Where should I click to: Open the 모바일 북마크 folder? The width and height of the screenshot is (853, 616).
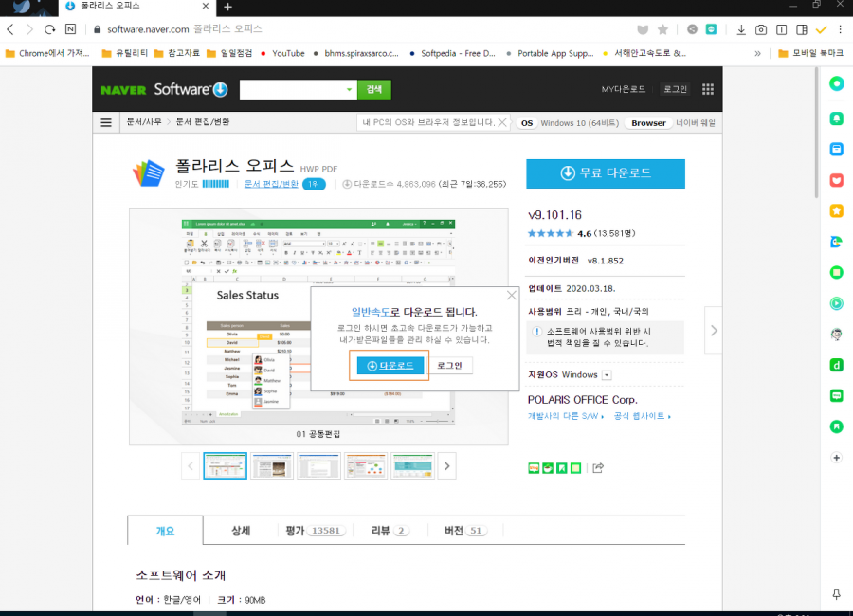[x=810, y=53]
